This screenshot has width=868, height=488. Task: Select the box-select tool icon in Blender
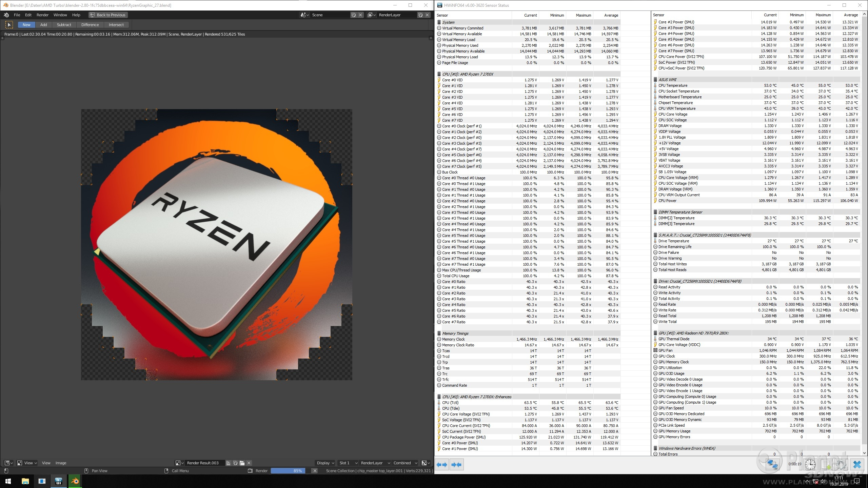coord(9,25)
